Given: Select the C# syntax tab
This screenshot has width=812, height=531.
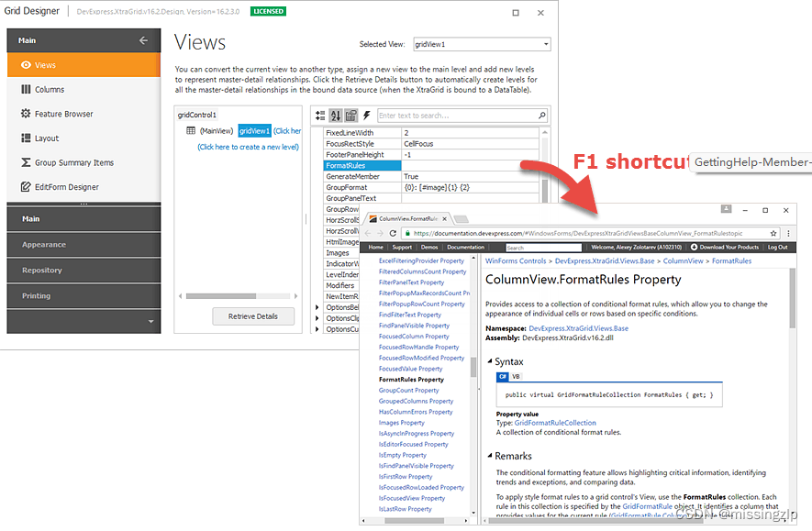Looking at the screenshot, I should [x=502, y=377].
